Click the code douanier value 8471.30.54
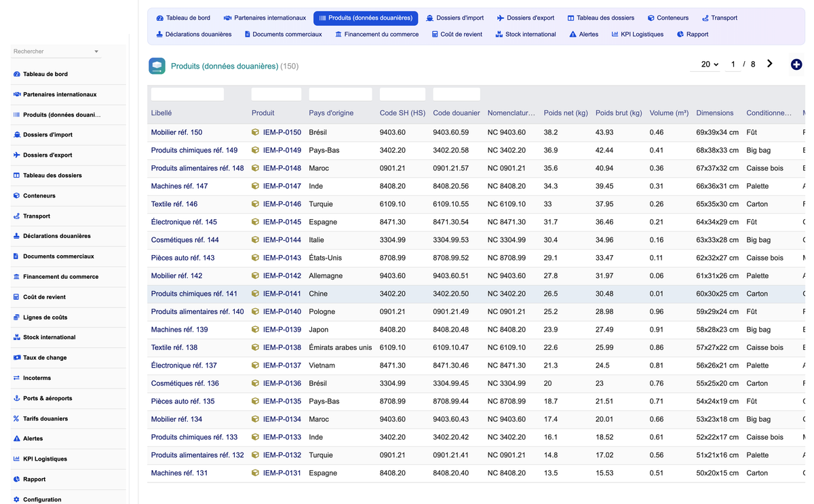The height and width of the screenshot is (504, 814). pos(450,222)
